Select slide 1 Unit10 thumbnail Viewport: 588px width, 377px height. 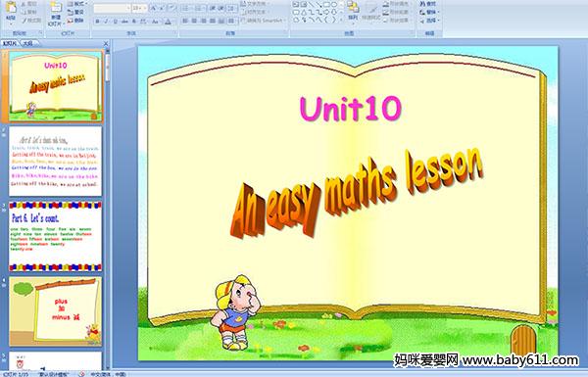click(x=56, y=87)
